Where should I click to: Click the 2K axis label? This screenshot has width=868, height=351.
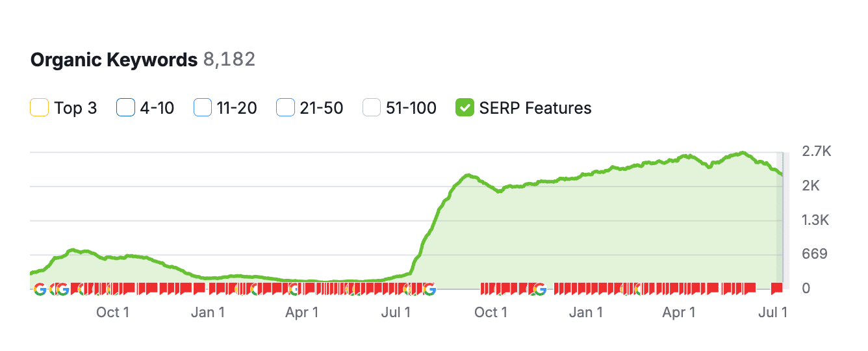(x=811, y=186)
